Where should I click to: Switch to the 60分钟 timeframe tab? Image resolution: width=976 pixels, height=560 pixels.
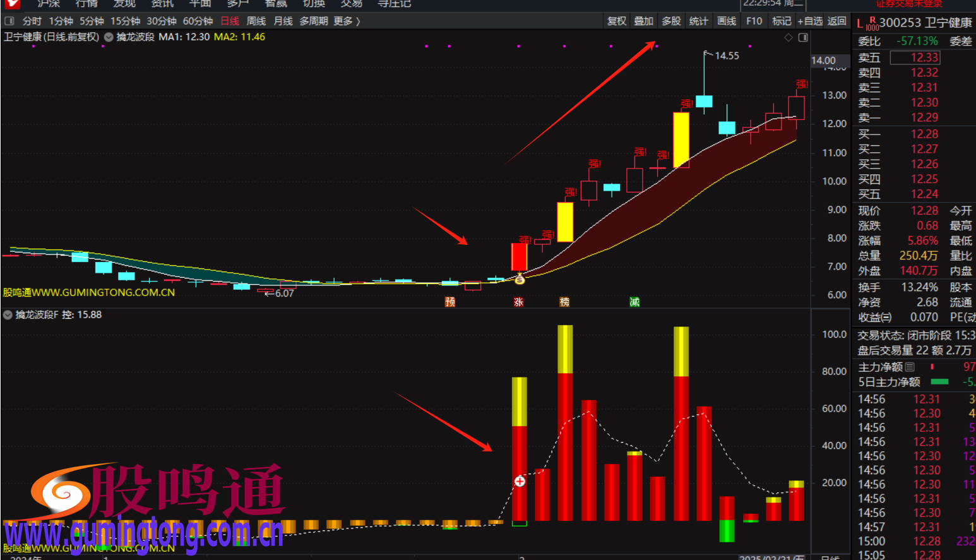[198, 21]
